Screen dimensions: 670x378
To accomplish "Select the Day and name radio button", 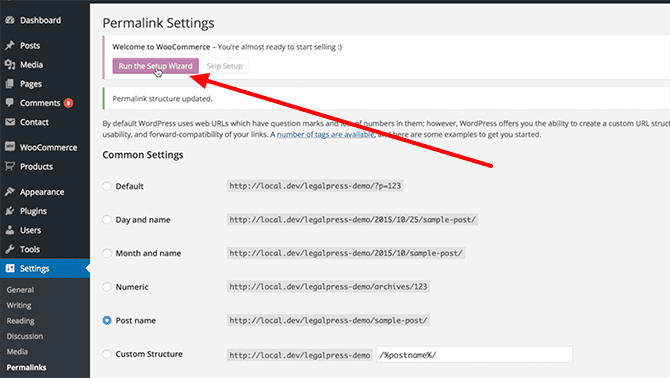I will pos(107,220).
